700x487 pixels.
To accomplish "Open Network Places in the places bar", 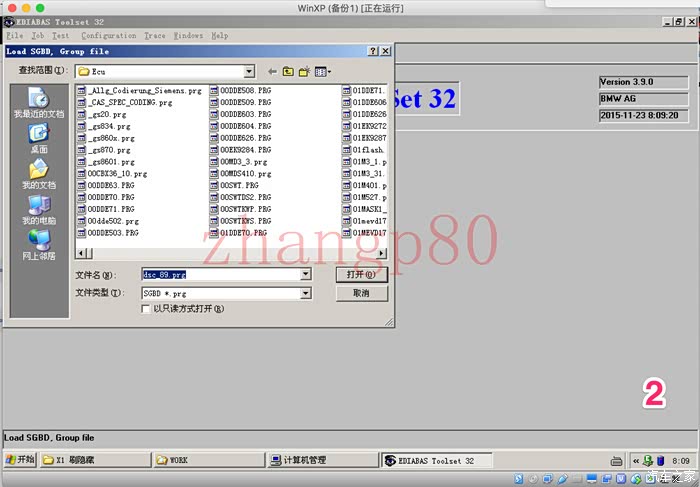I will 40,244.
